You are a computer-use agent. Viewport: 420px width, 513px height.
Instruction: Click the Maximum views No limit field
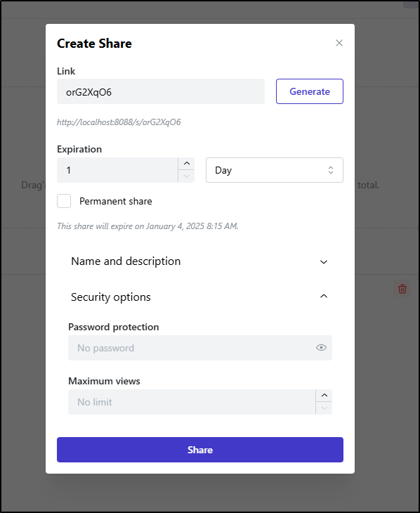[192, 402]
